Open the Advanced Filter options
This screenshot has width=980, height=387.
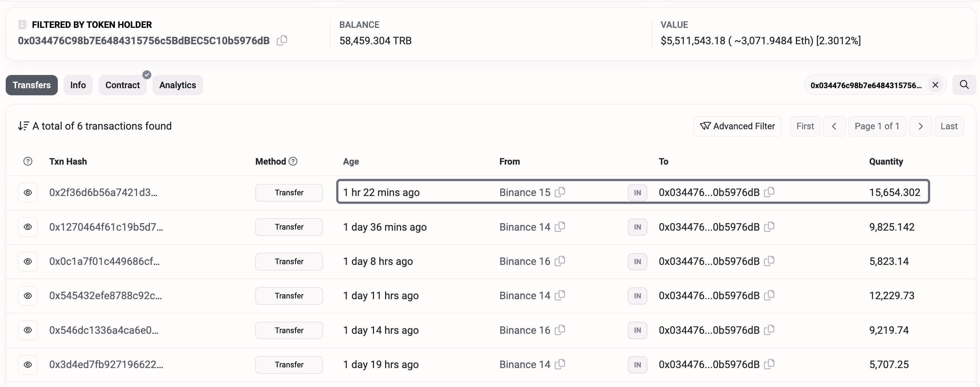(x=737, y=126)
